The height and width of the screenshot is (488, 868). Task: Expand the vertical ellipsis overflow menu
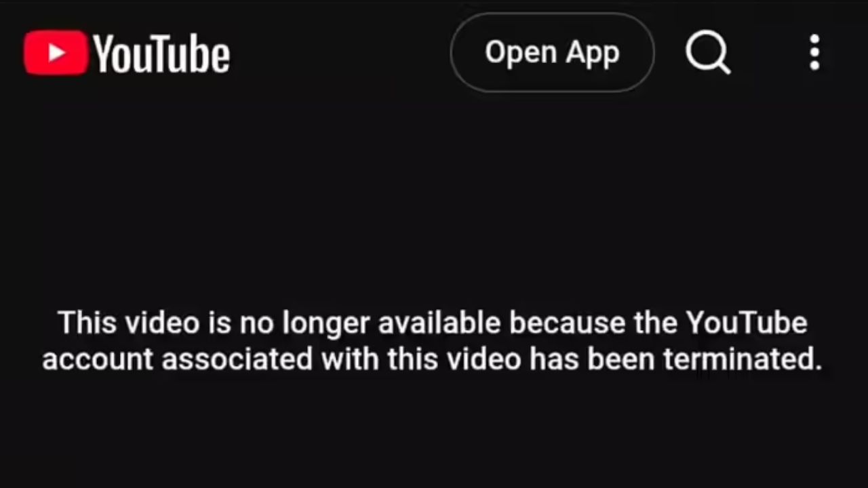(x=814, y=53)
